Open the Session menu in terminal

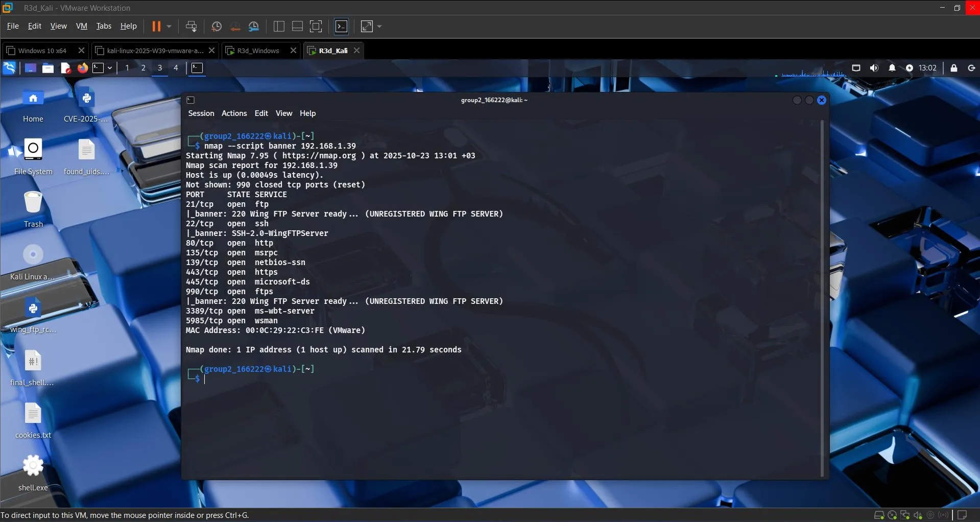201,113
